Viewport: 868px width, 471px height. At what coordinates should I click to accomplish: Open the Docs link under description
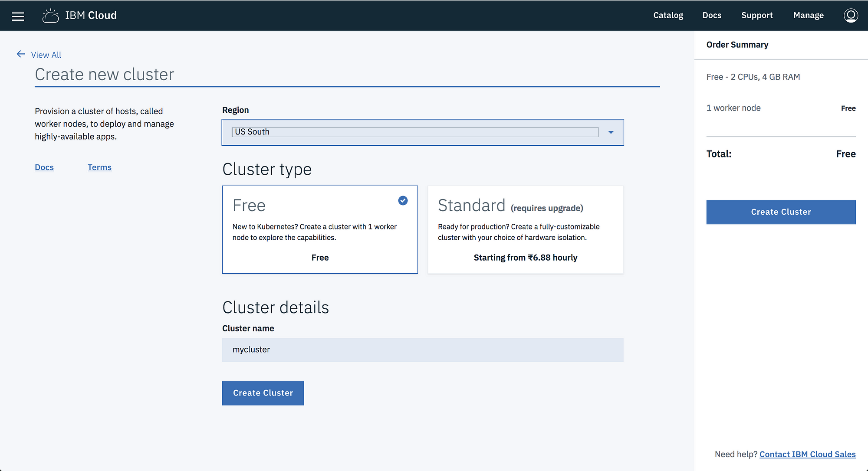tap(44, 167)
